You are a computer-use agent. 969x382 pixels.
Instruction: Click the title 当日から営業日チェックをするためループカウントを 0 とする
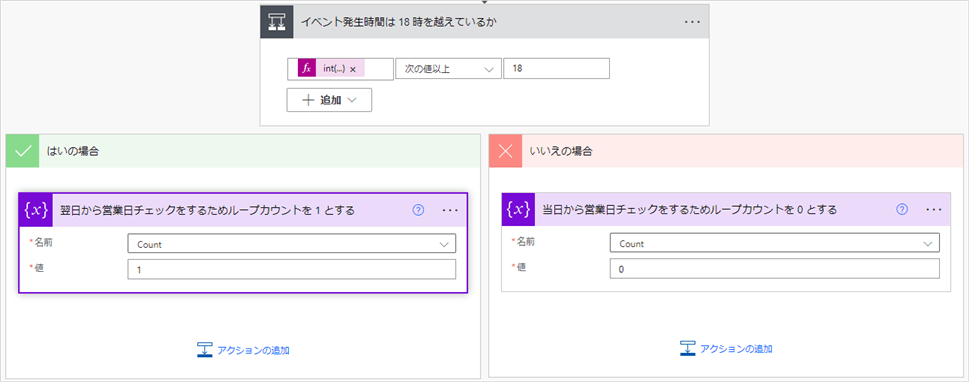[690, 210]
